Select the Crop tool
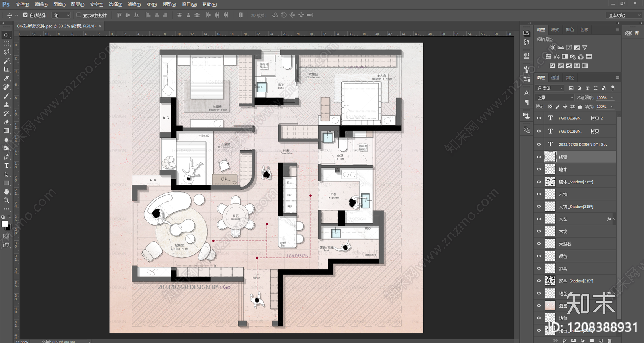Screen dimensions: 644x343 [6, 70]
